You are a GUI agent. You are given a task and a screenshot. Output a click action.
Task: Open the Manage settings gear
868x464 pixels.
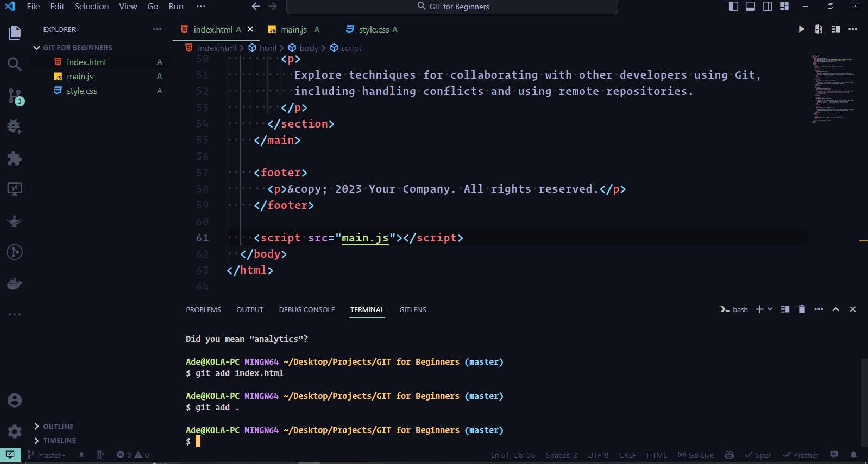pos(15,432)
